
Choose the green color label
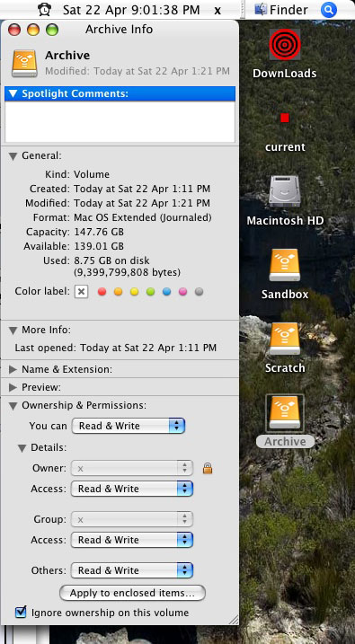tap(150, 292)
